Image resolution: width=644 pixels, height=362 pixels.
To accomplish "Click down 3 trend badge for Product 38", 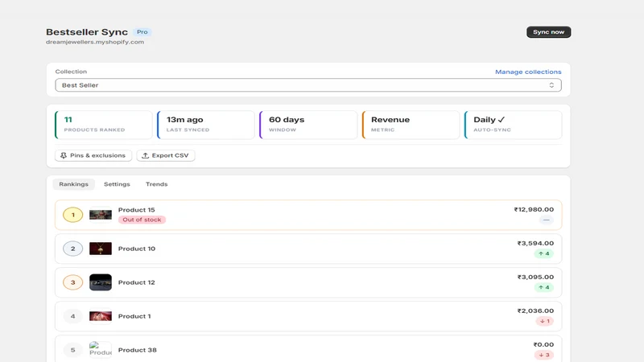I will 544,355.
